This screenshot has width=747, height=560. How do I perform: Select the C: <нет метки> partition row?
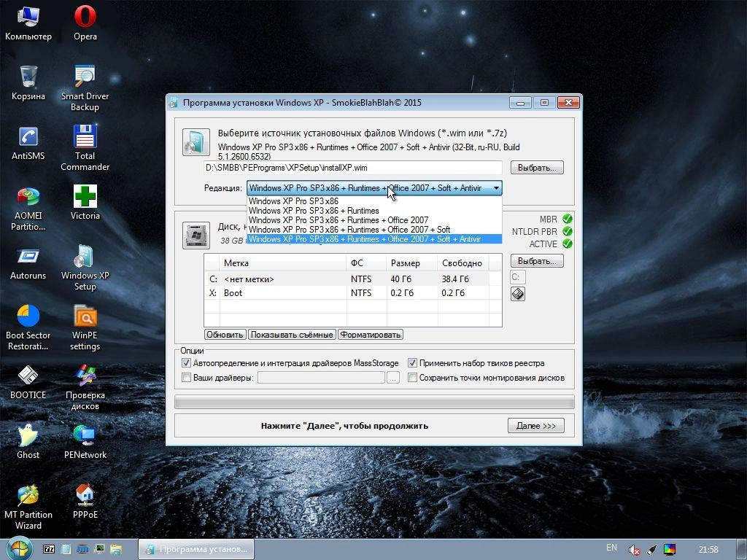(x=352, y=279)
